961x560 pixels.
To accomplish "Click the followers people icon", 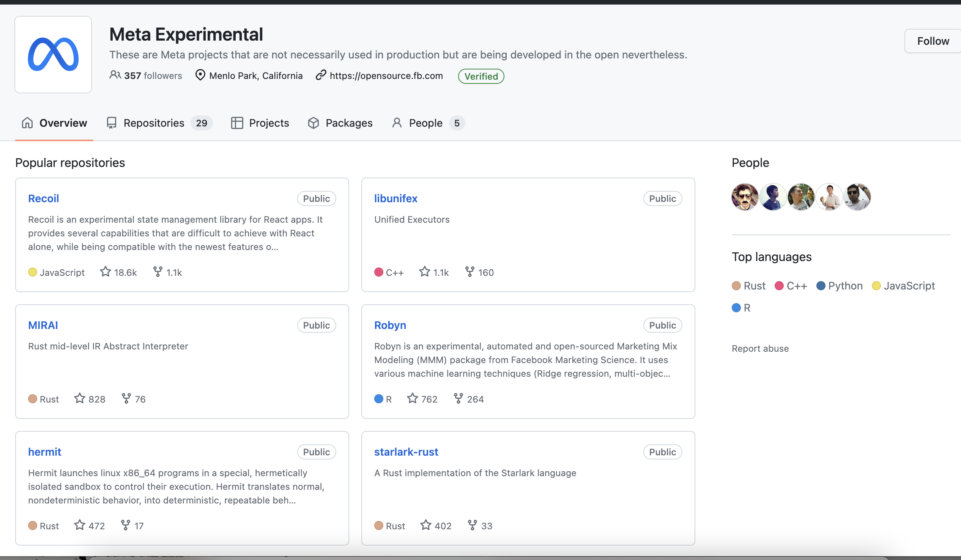I will pyautogui.click(x=115, y=75).
